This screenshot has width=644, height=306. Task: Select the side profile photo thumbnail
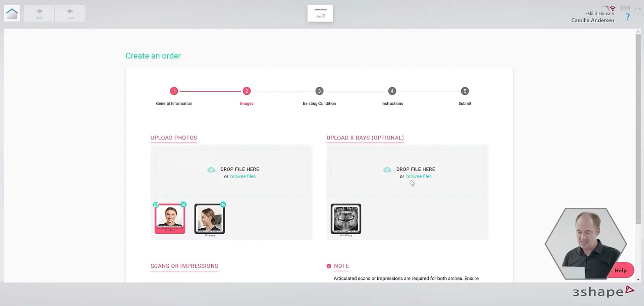pyautogui.click(x=210, y=218)
